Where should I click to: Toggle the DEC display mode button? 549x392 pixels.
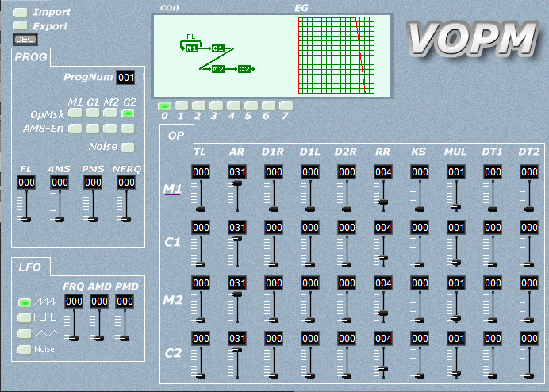coord(25,39)
